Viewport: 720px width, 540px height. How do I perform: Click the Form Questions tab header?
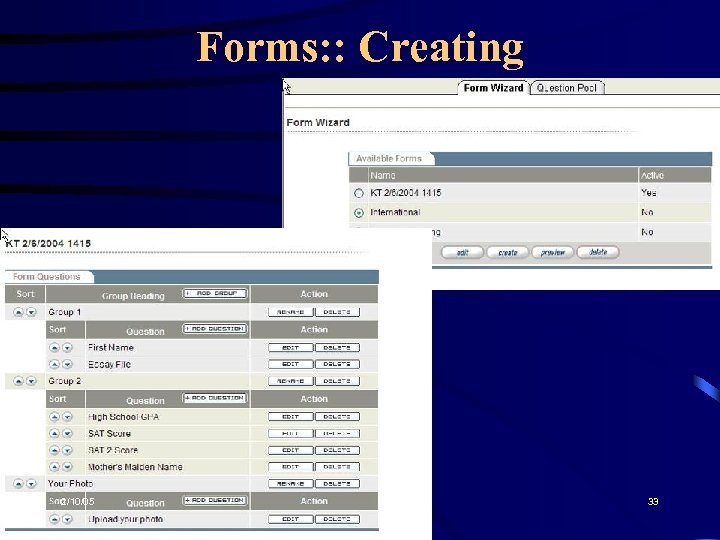(x=47, y=277)
